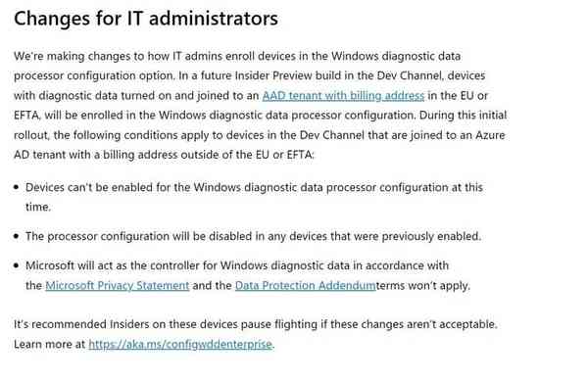Click the line beginning AD tenant with a billing

(x=165, y=155)
